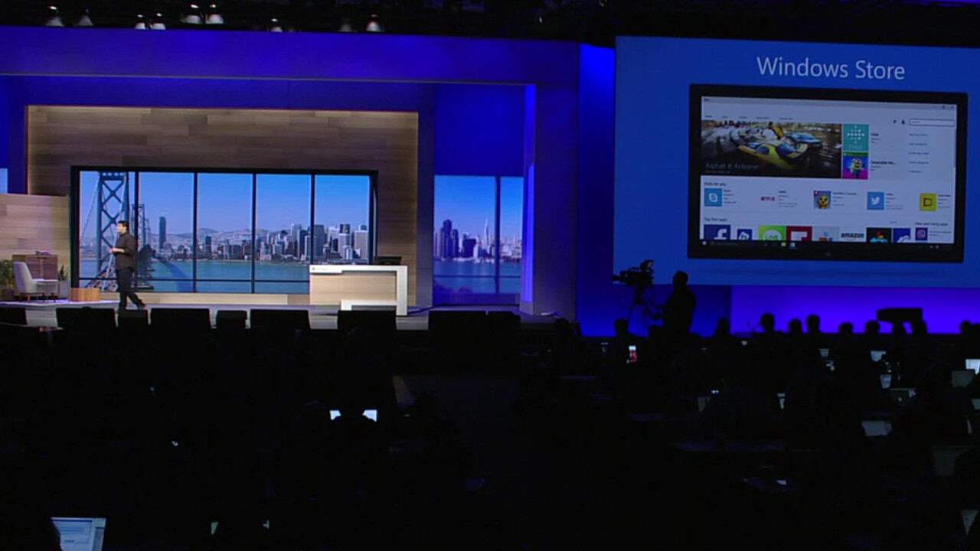Open the purple Viber app icon
This screenshot has height=551, width=980.
pyautogui.click(x=921, y=234)
